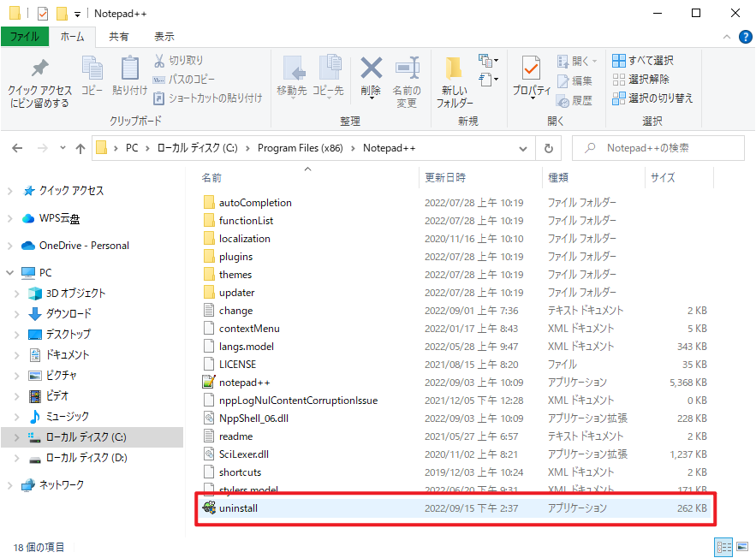Image resolution: width=756 pixels, height=558 pixels.
Task: Open the recent locations dropdown arrow
Action: click(x=63, y=148)
